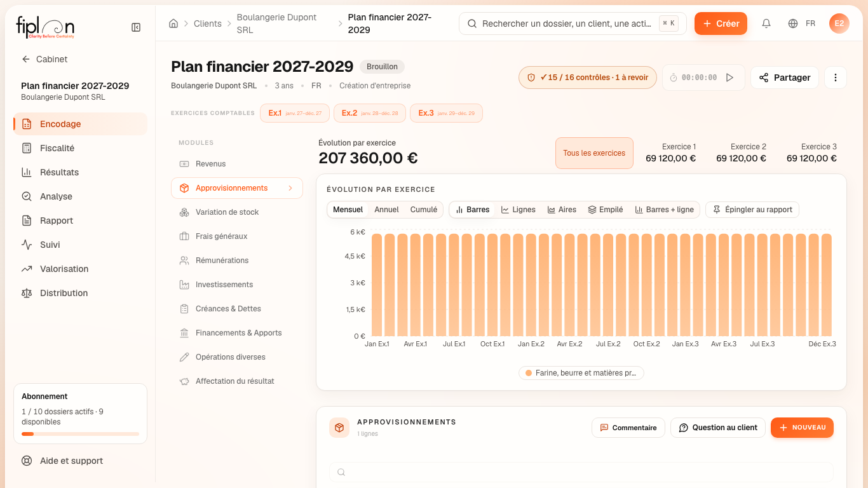The width and height of the screenshot is (868, 488).
Task: Open Encodage in sidebar
Action: click(x=80, y=124)
